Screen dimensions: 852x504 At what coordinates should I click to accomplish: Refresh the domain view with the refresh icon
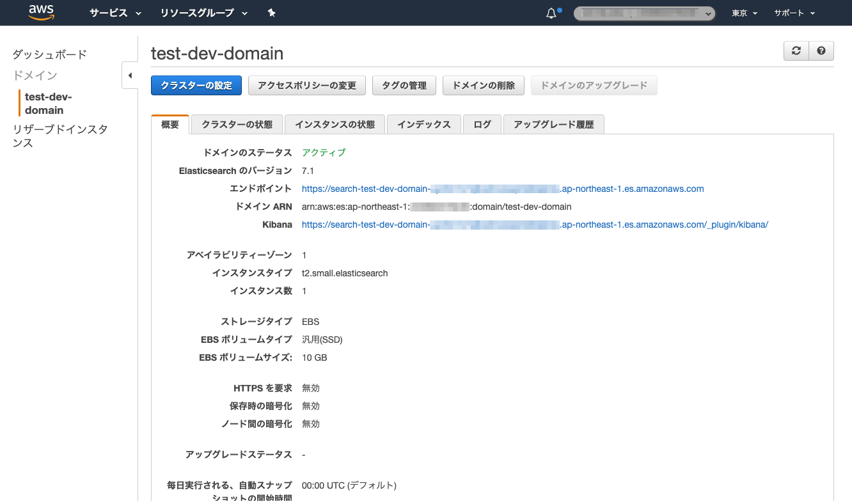tap(796, 51)
